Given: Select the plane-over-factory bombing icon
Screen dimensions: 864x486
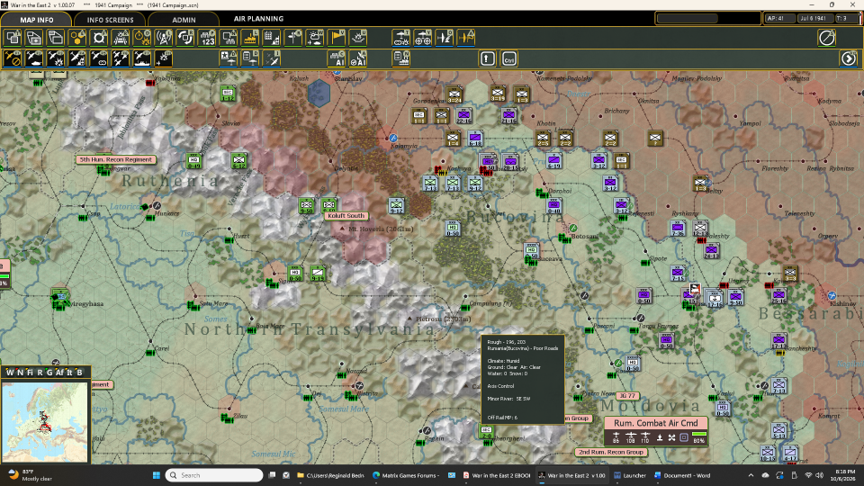Looking at the screenshot, I should [x=77, y=58].
